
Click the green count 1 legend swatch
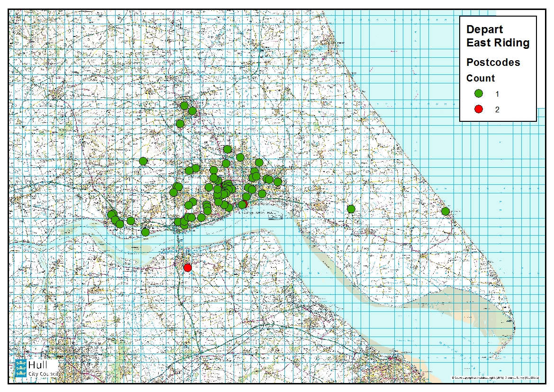[478, 94]
